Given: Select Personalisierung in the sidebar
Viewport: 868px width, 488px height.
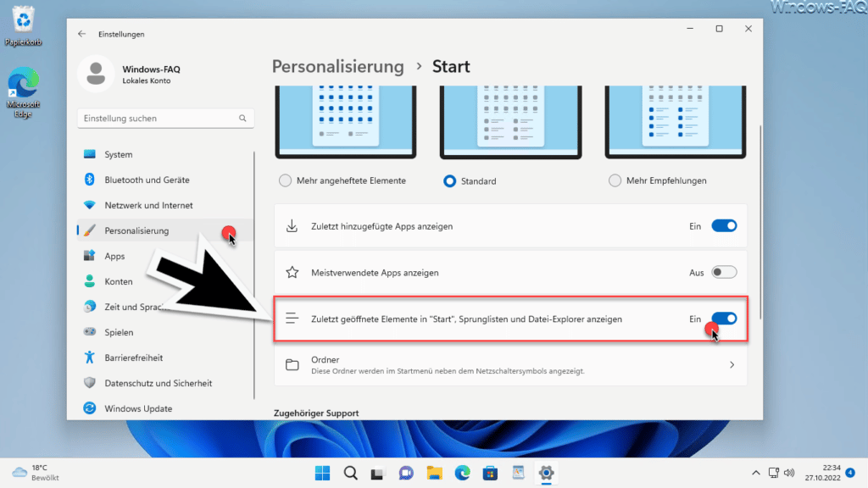Looking at the screenshot, I should (x=165, y=230).
